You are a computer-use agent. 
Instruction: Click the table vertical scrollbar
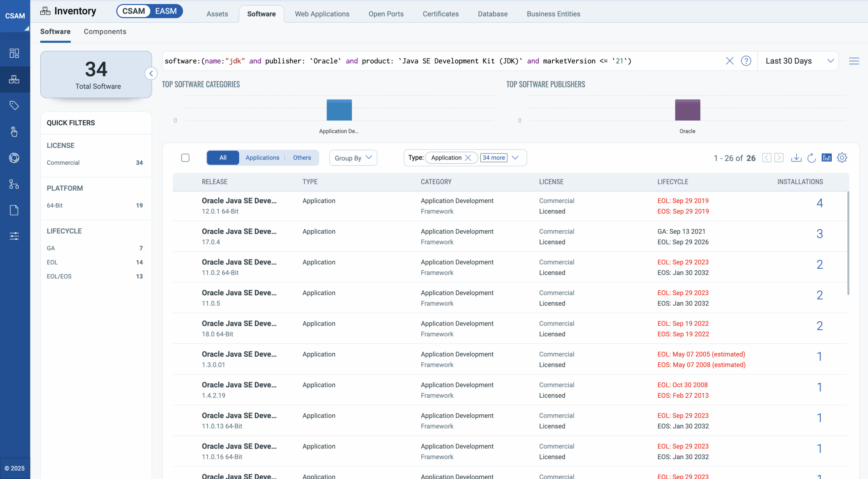(848, 243)
